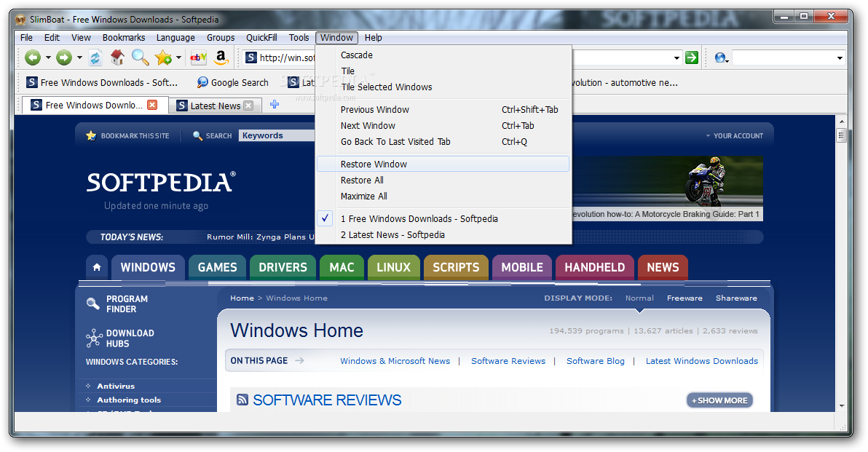This screenshot has width=868, height=452.
Task: Reload the page with the refresh icon
Action: point(95,58)
